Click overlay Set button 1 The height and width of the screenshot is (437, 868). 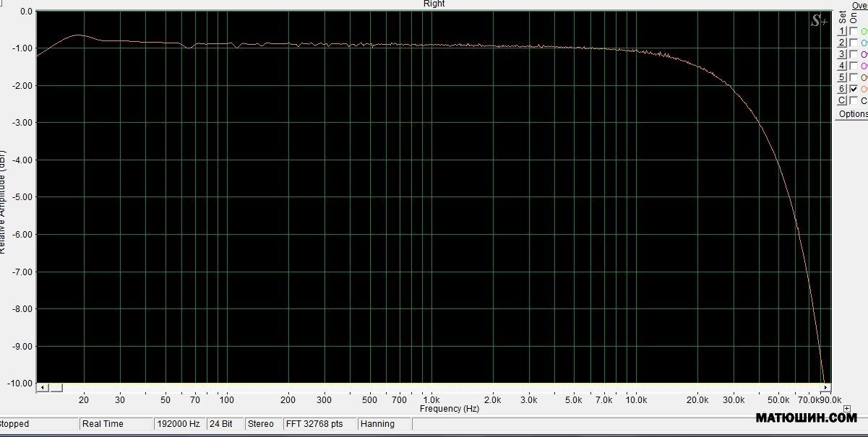click(x=842, y=32)
